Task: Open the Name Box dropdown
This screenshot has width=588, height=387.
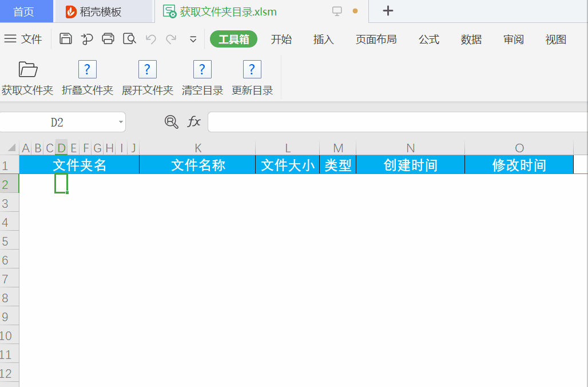Action: click(120, 122)
